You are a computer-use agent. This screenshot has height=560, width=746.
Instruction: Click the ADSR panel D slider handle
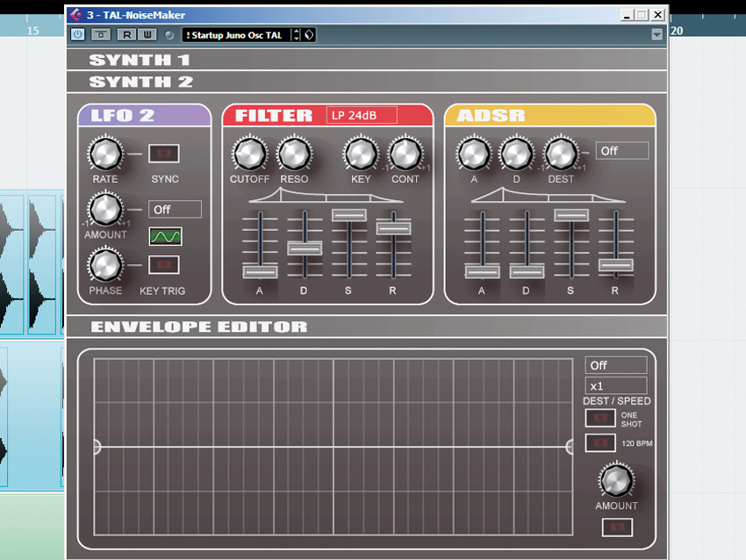coord(527,272)
